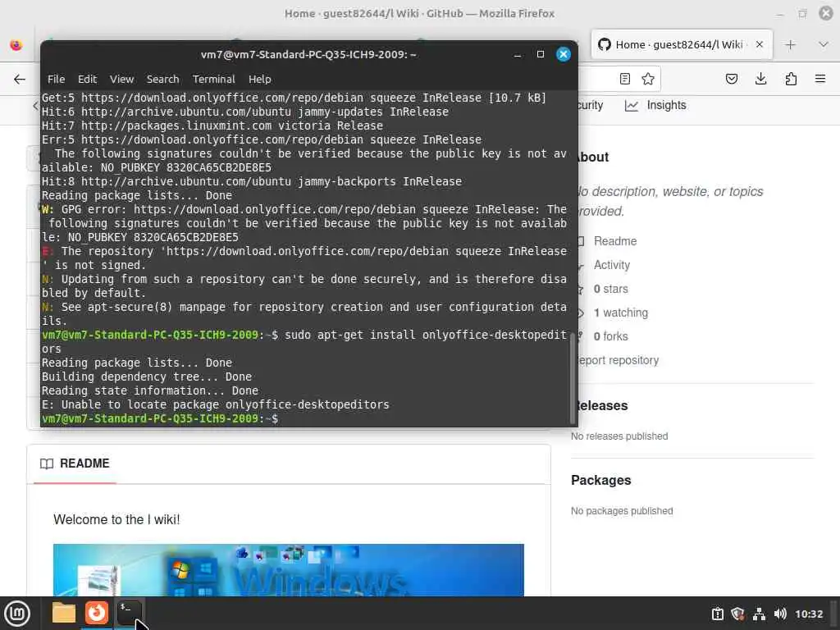Viewport: 840px width, 630px height.
Task: Open the volume tray icon
Action: coord(780,614)
